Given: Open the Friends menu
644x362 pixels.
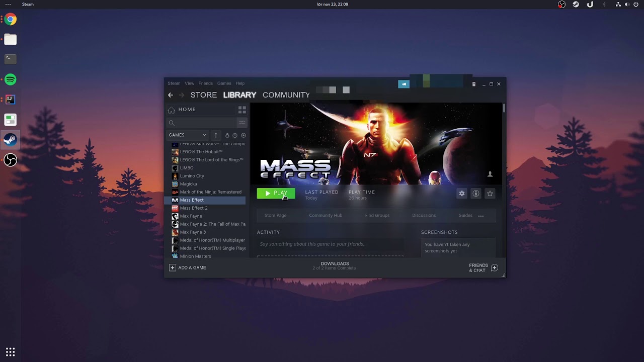Looking at the screenshot, I should coord(205,83).
